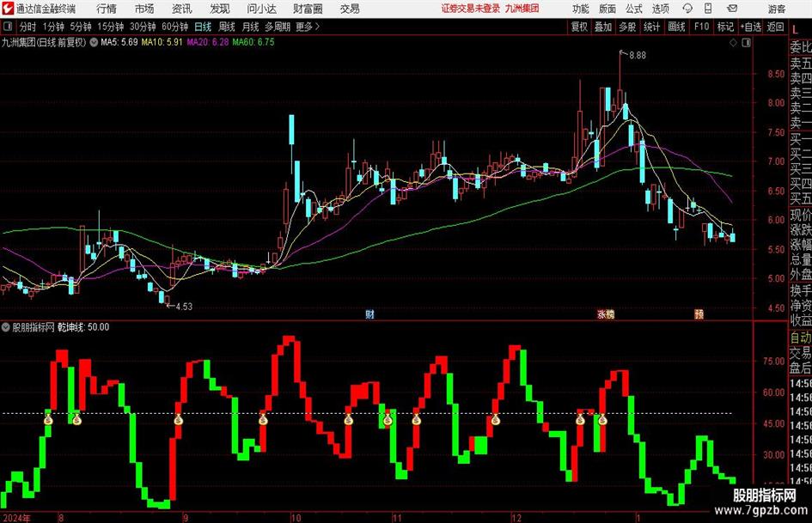Open the MA indicator settings circle icon
Screen dimensions: 812x523
[x=94, y=42]
